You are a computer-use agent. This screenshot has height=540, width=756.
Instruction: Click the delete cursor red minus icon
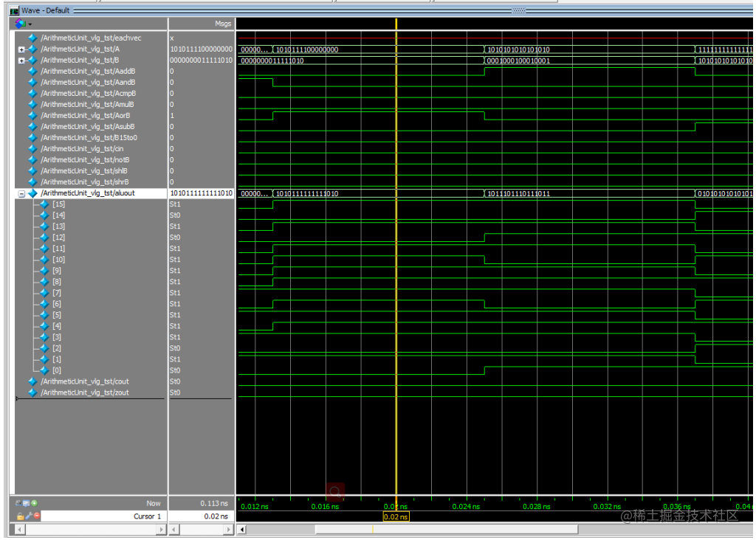pyautogui.click(x=37, y=516)
